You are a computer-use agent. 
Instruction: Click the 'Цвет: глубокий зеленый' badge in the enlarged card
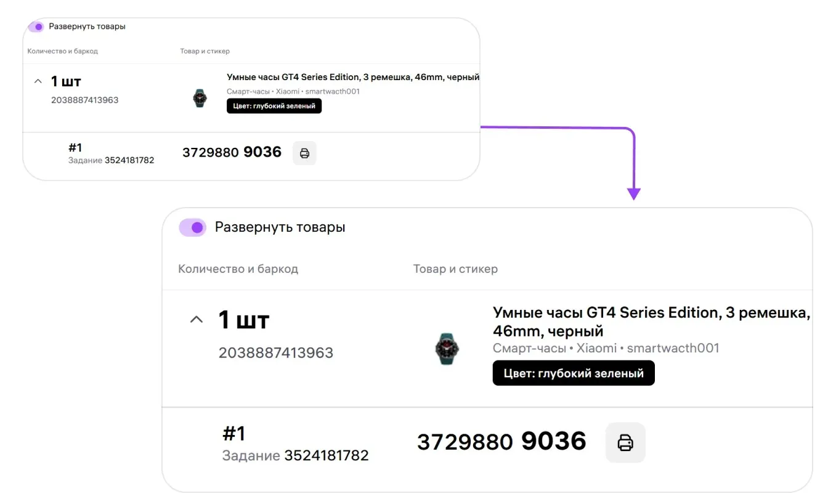(x=573, y=373)
